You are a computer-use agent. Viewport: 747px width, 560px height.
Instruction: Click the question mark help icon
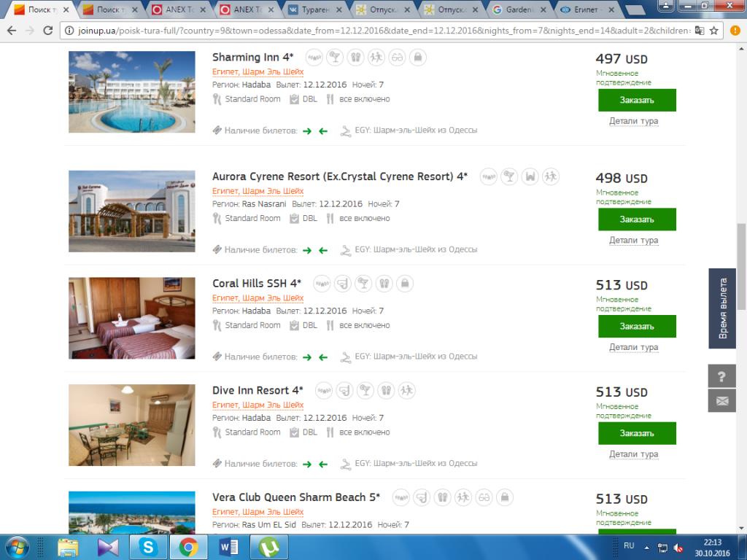click(x=721, y=377)
